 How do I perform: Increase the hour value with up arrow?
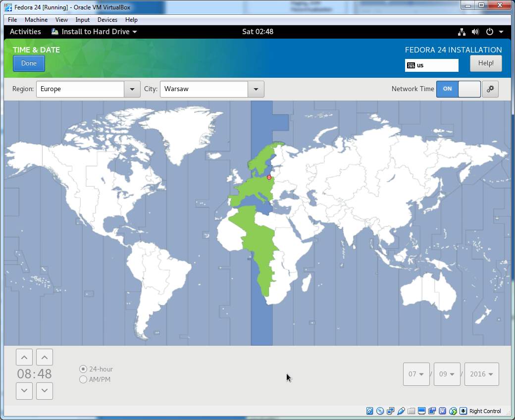point(24,357)
